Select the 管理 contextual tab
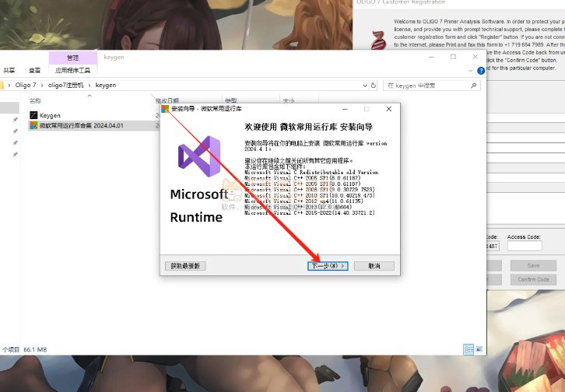 coord(72,58)
